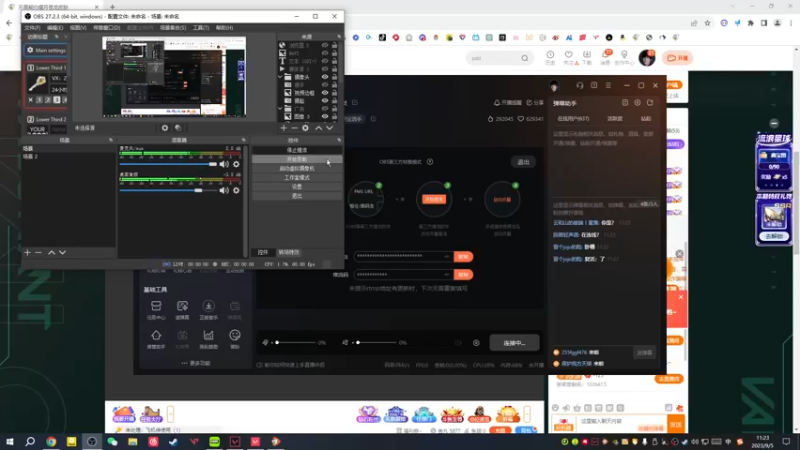This screenshot has width=800, height=450.
Task: Open filters icon below the OBS preview
Action: [x=178, y=128]
